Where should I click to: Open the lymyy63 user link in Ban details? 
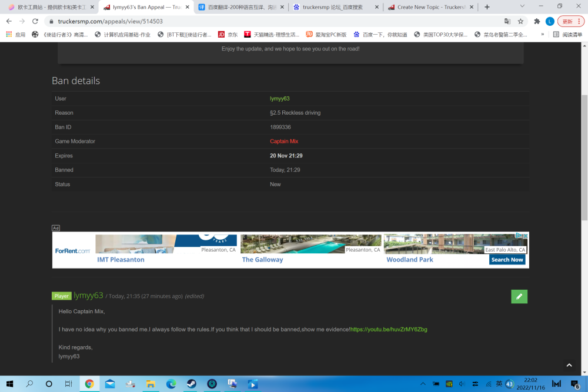click(x=280, y=99)
